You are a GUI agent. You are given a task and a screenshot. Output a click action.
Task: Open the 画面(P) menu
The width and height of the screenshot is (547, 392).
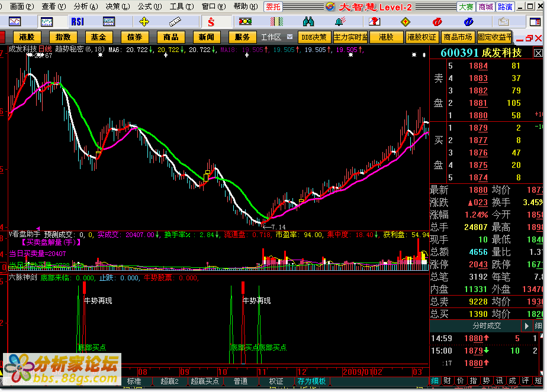pos(22,7)
